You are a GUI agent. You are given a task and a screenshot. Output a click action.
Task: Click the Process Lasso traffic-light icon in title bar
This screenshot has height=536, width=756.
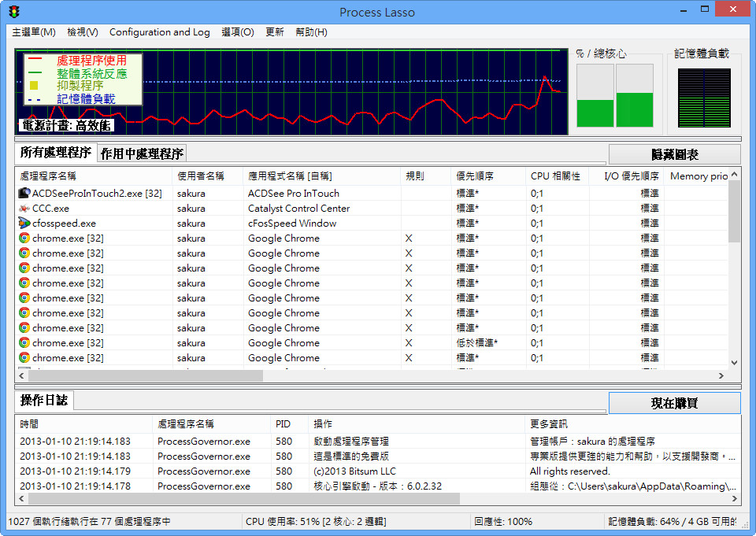tap(14, 12)
